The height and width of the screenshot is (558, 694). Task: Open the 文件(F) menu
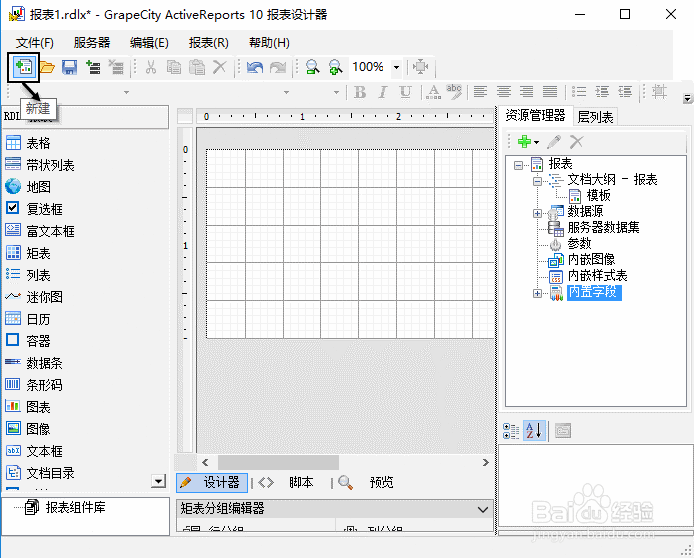coord(35,43)
